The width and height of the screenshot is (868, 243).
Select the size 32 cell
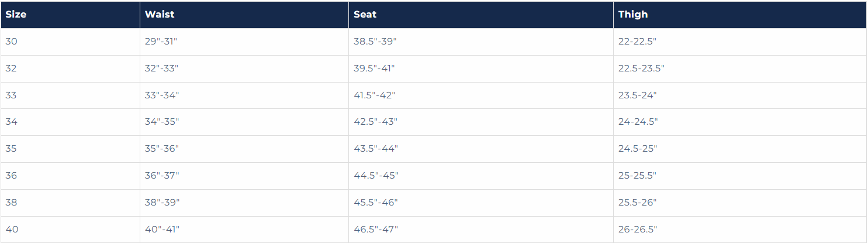coord(11,69)
